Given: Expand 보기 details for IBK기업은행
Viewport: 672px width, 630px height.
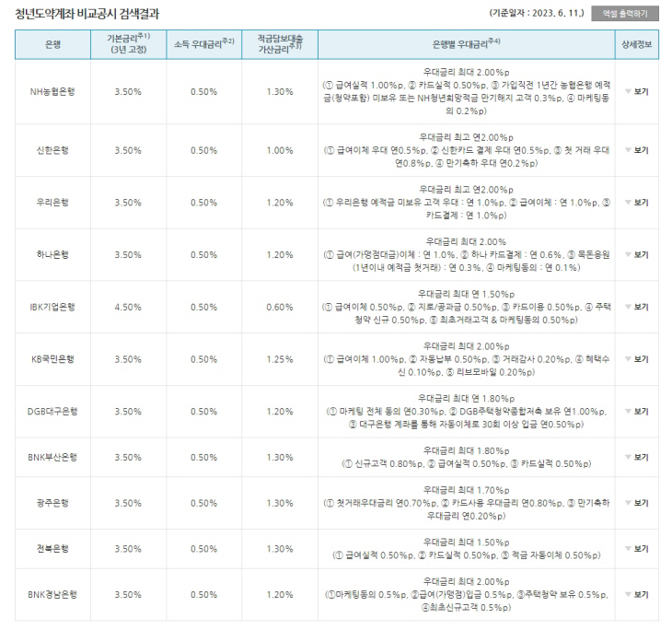Looking at the screenshot, I should click(x=637, y=307).
